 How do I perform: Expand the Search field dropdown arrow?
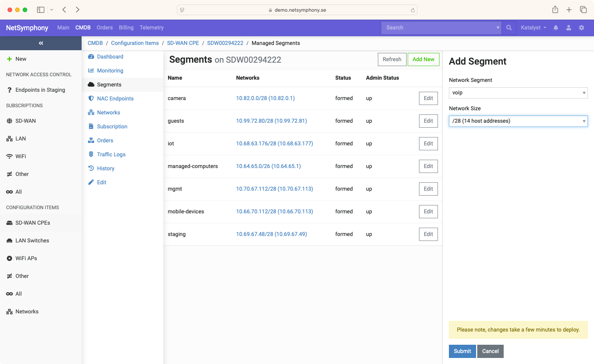click(498, 28)
